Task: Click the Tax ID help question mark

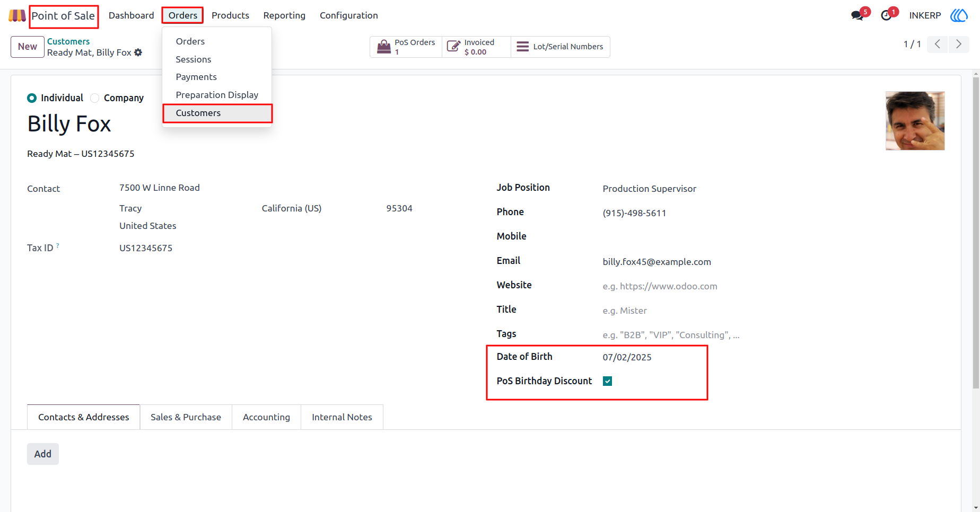Action: click(58, 245)
